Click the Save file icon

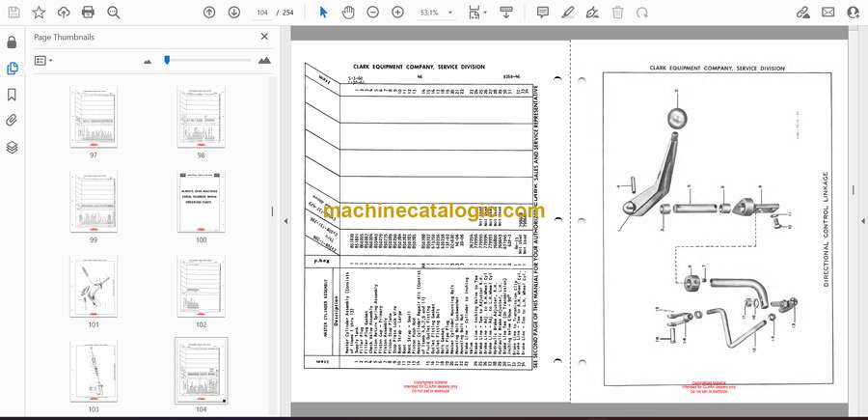tap(14, 13)
